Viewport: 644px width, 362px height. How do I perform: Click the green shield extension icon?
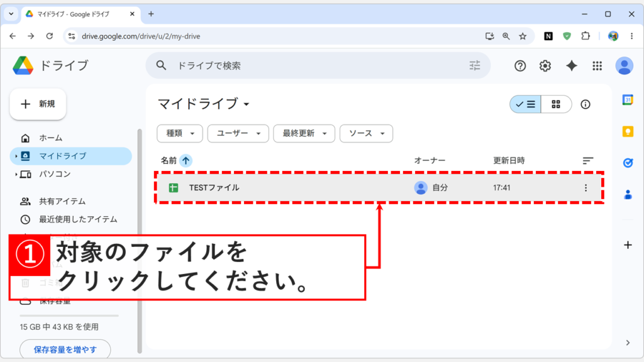point(567,36)
